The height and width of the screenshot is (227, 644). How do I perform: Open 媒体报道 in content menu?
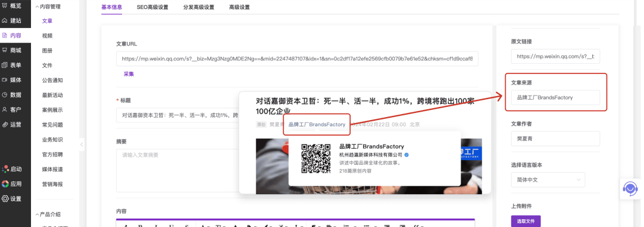pyautogui.click(x=52, y=169)
